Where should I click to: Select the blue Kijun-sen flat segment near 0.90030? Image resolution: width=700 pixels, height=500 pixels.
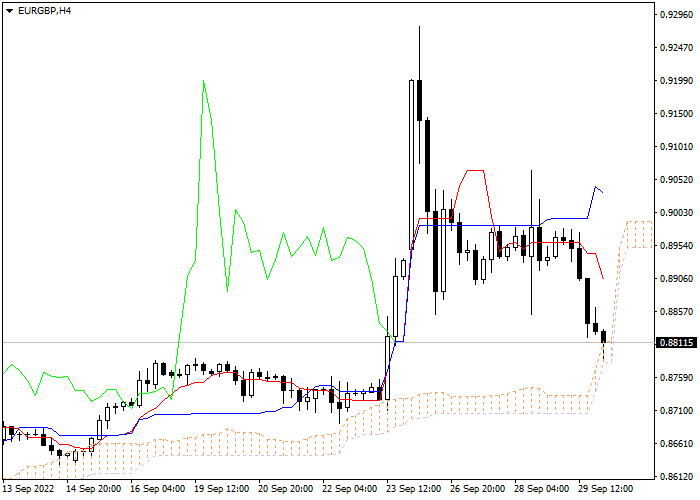pyautogui.click(x=478, y=225)
